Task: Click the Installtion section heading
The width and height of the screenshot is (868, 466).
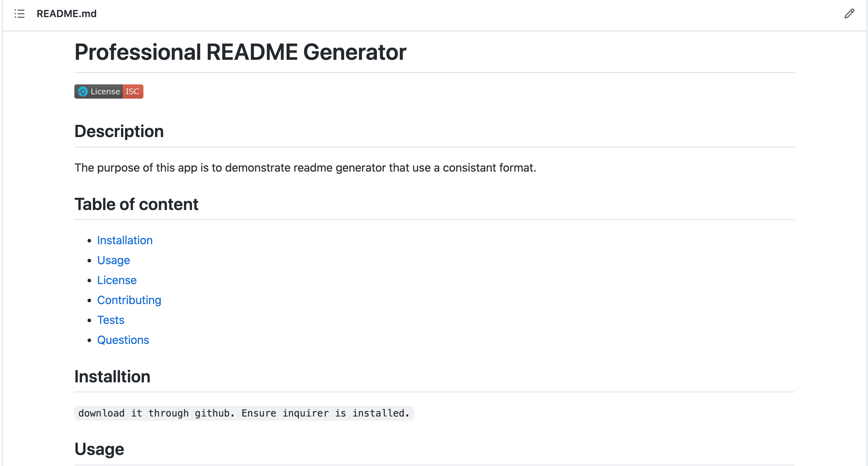Action: click(112, 377)
